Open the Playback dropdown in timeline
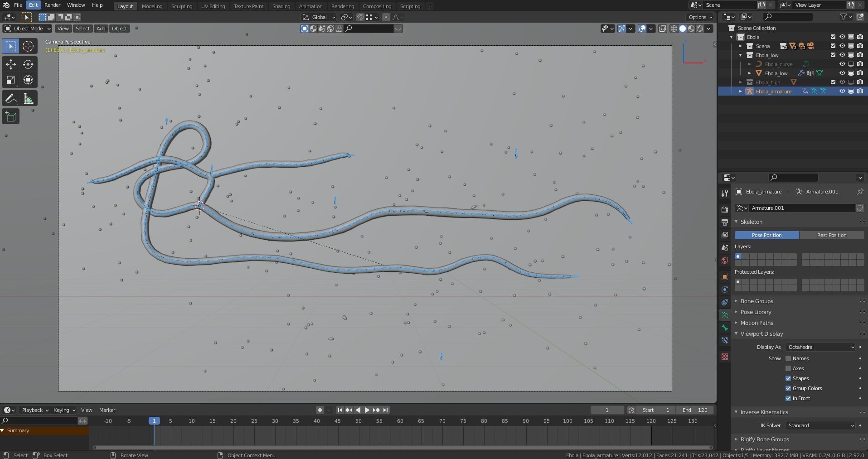The width and height of the screenshot is (868, 459). [x=35, y=410]
